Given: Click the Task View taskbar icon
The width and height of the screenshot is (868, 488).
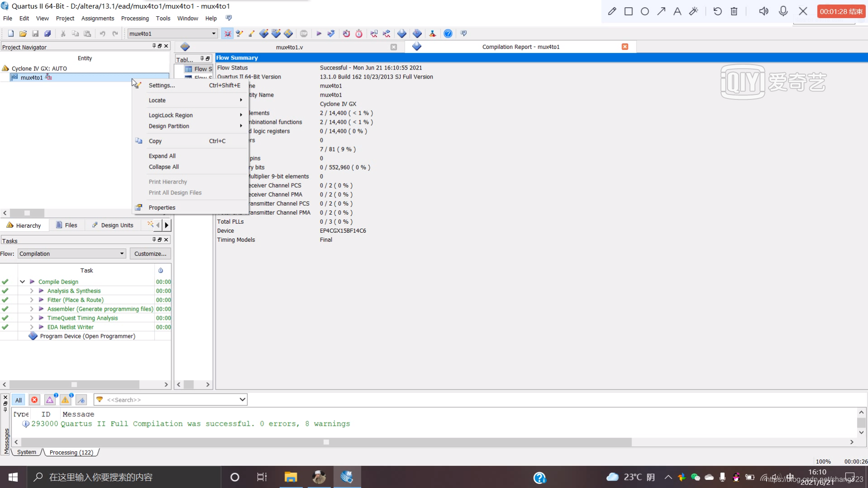Looking at the screenshot, I should click(262, 477).
